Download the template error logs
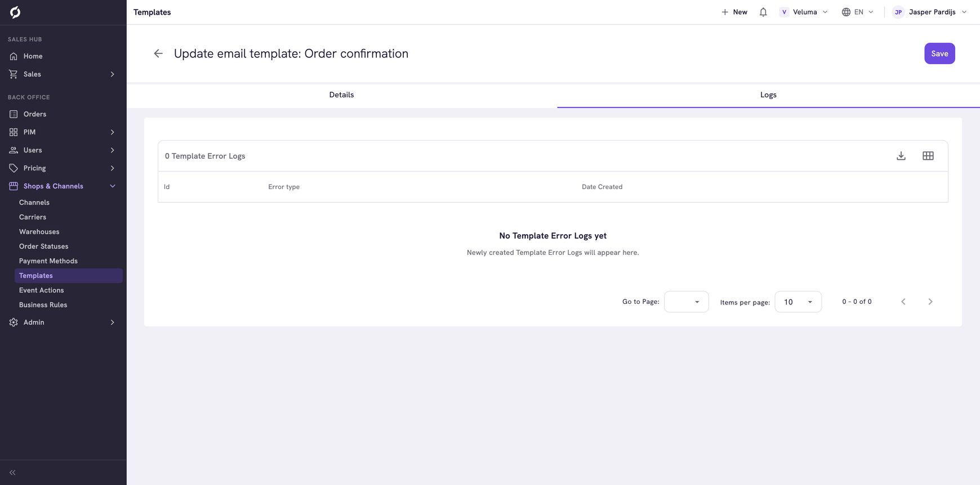This screenshot has width=980, height=485. (901, 156)
